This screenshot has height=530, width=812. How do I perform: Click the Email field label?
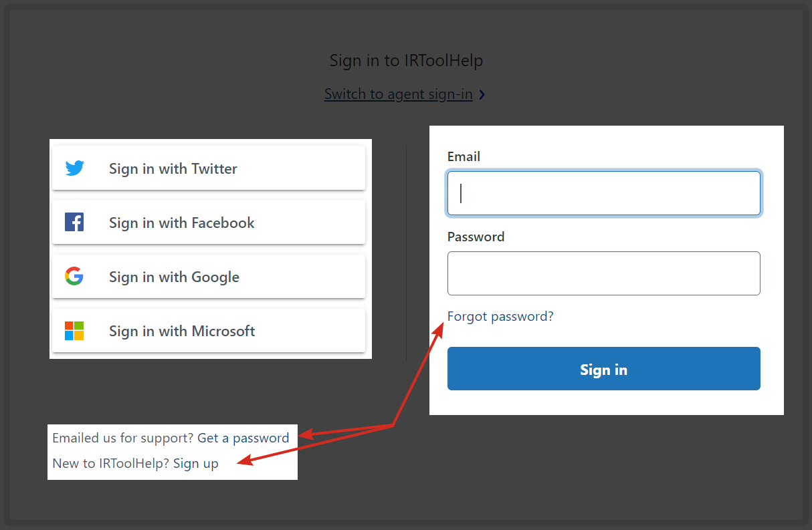click(464, 156)
